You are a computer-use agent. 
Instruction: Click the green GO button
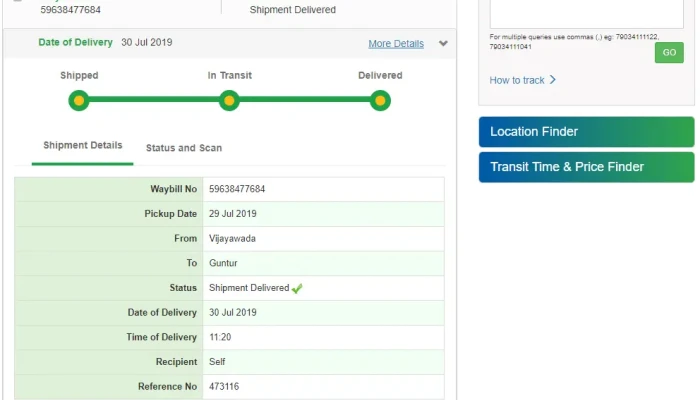pyautogui.click(x=669, y=53)
